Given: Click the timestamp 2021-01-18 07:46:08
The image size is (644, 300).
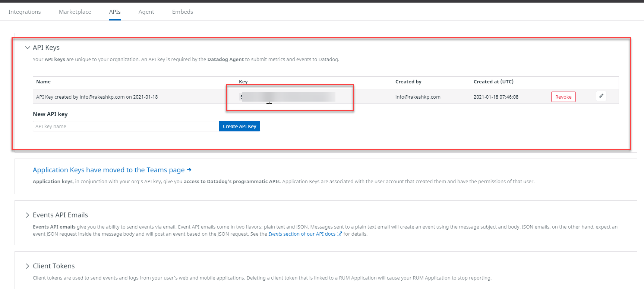Looking at the screenshot, I should (x=496, y=97).
